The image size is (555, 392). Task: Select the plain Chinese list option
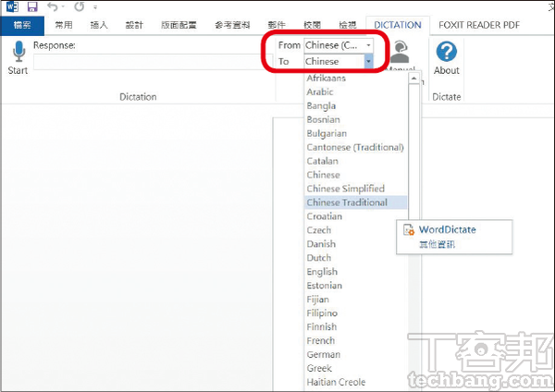click(356, 175)
